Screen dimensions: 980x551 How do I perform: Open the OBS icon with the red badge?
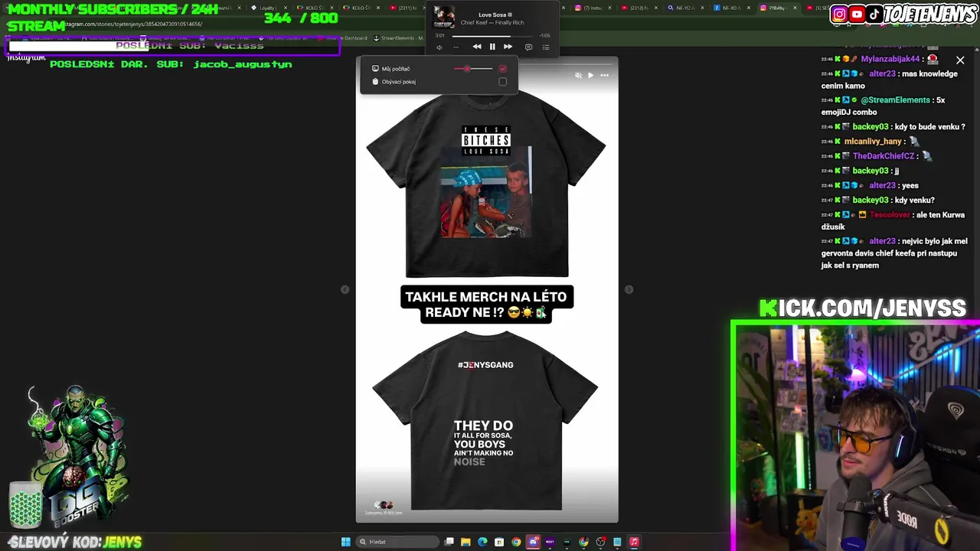[600, 542]
